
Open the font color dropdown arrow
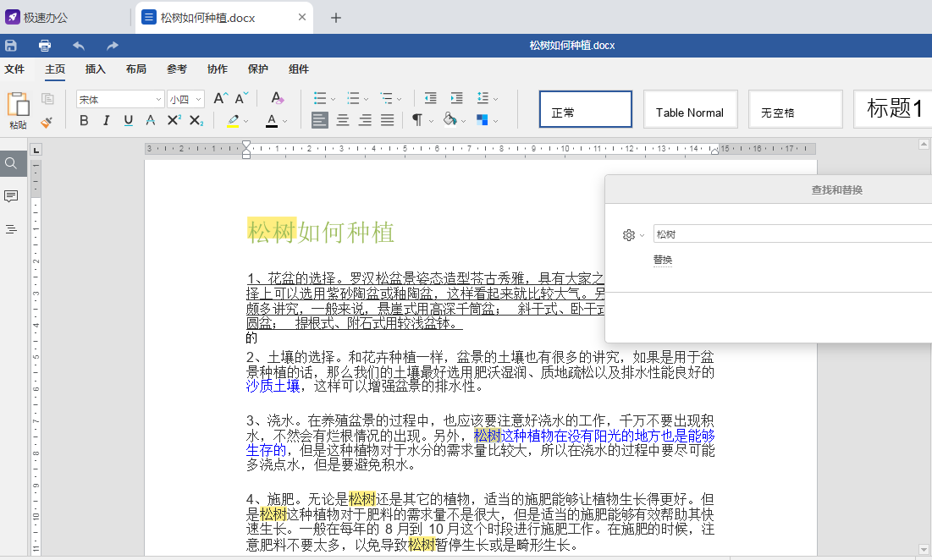[x=284, y=121]
